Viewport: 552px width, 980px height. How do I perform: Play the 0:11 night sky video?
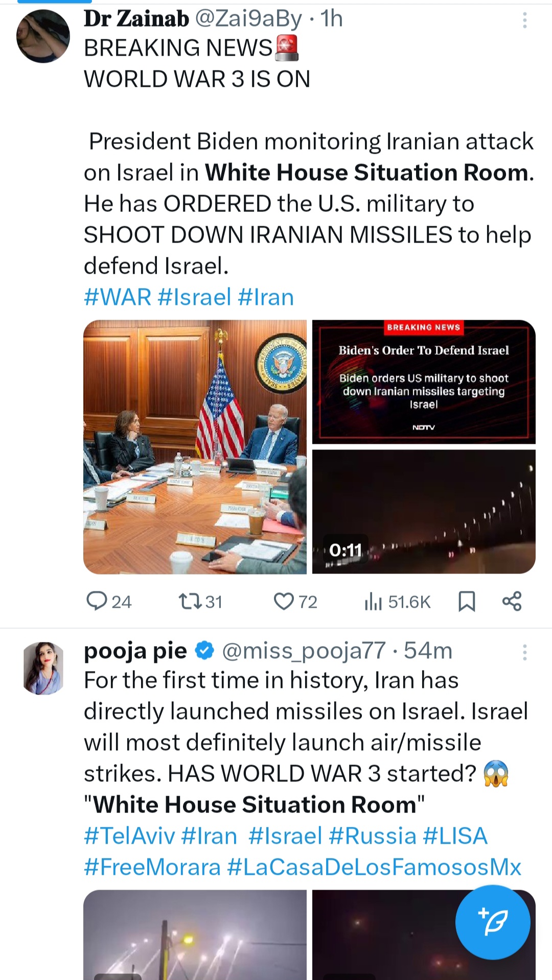pos(424,512)
